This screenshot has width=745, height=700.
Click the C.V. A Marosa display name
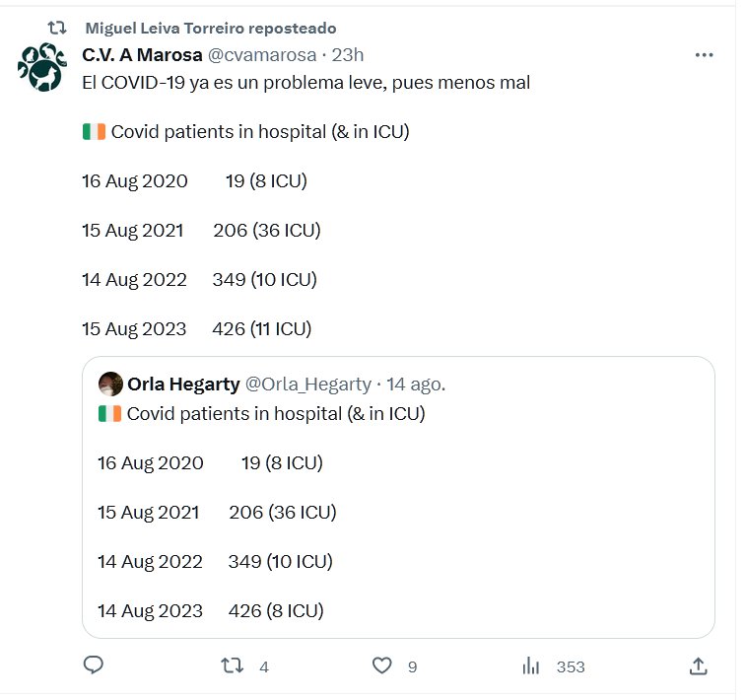point(142,55)
